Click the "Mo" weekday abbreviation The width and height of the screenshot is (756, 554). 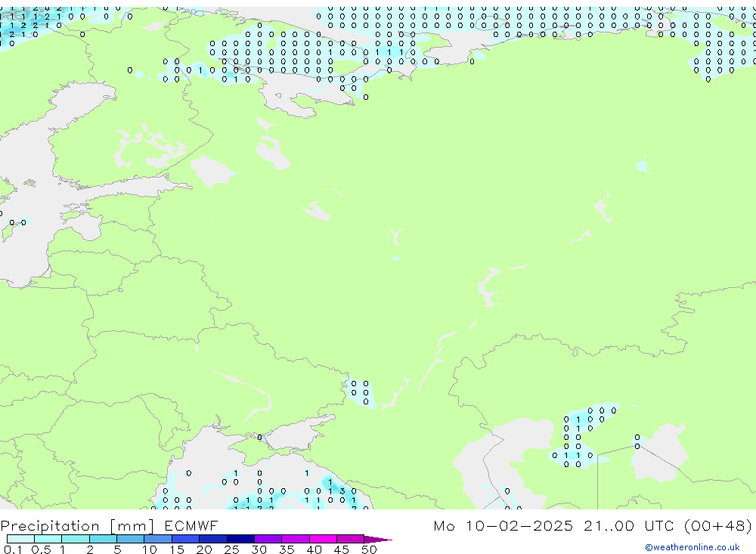[x=444, y=525]
